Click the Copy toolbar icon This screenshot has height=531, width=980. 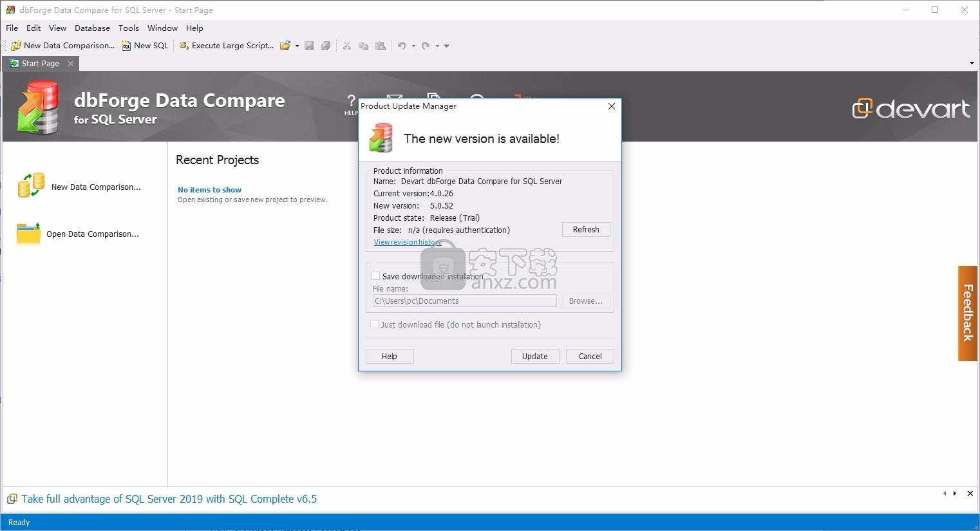click(364, 46)
